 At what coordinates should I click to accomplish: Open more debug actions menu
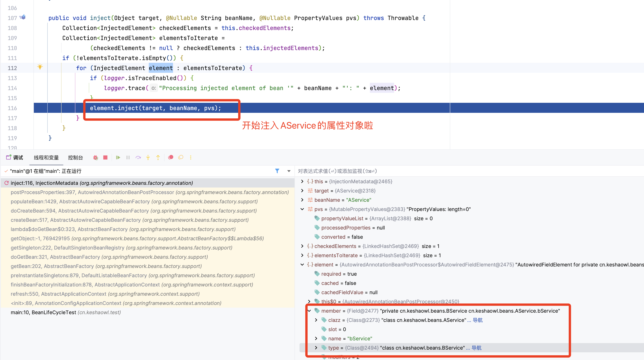(x=191, y=157)
